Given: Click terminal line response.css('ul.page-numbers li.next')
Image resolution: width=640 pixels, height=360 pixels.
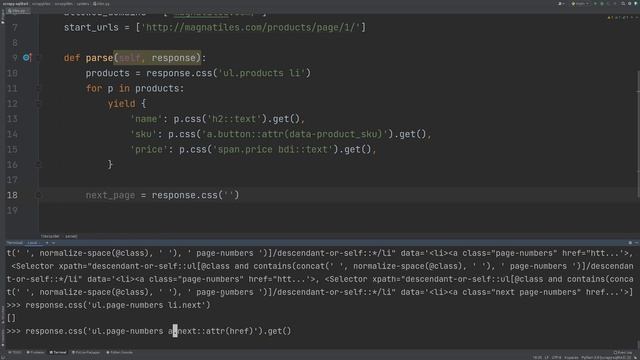Looking at the screenshot, I should pyautogui.click(x=118, y=305).
